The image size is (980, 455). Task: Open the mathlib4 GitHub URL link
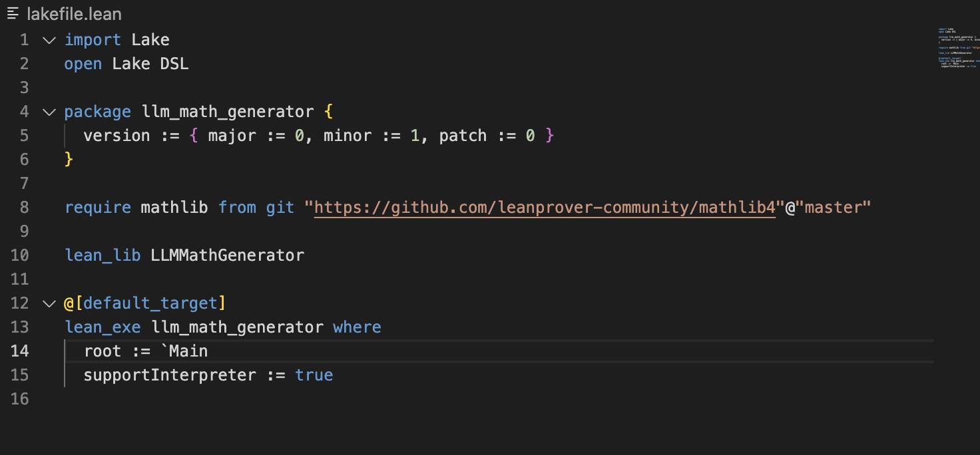[x=545, y=208]
